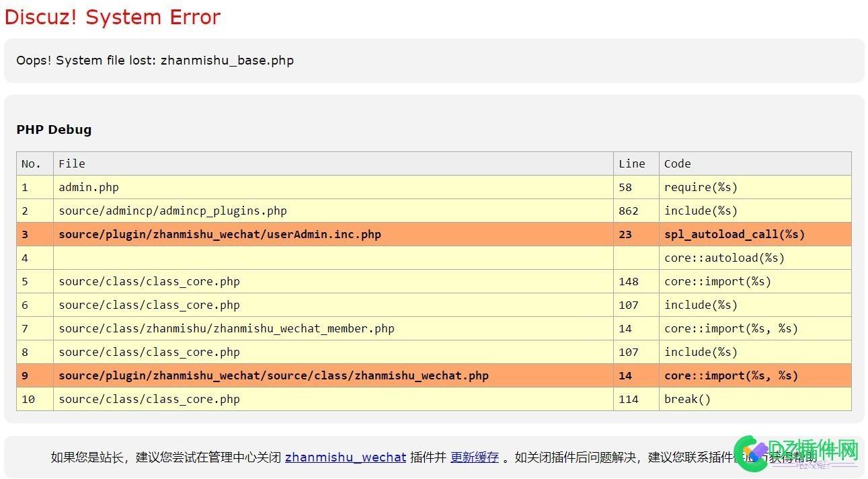Click the require(%s) code cell
The width and height of the screenshot is (868, 479).
[701, 187]
